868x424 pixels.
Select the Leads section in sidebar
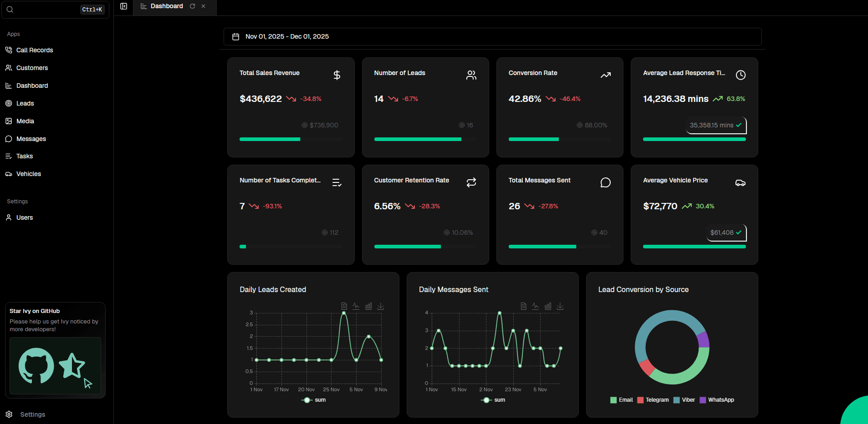coord(25,103)
